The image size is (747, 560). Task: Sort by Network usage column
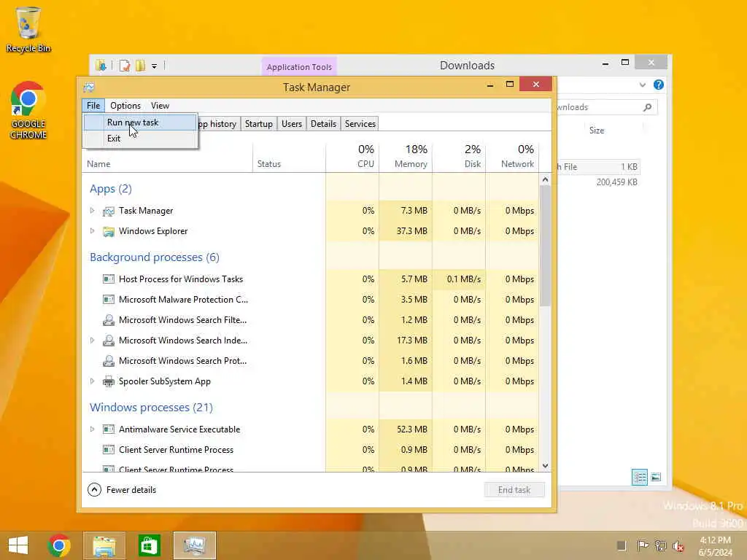click(512, 157)
